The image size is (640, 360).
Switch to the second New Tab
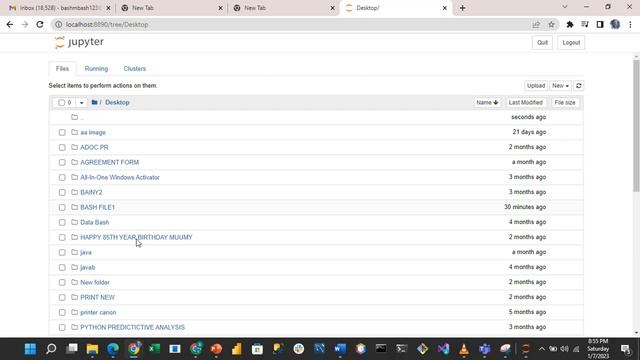pyautogui.click(x=284, y=8)
